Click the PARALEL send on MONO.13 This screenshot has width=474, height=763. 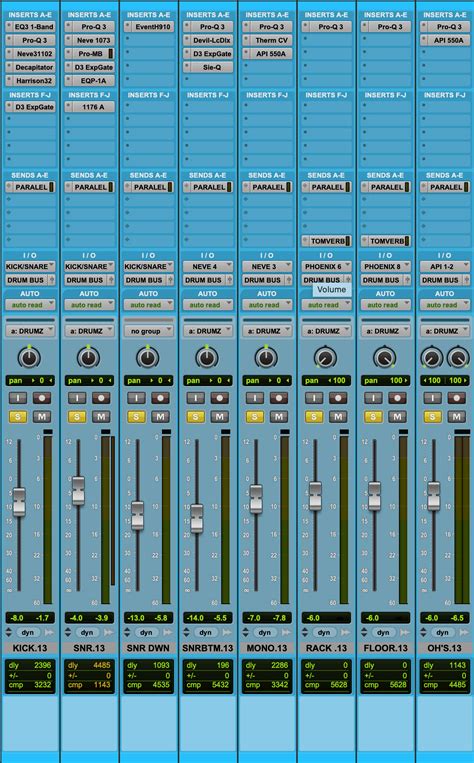coord(267,187)
